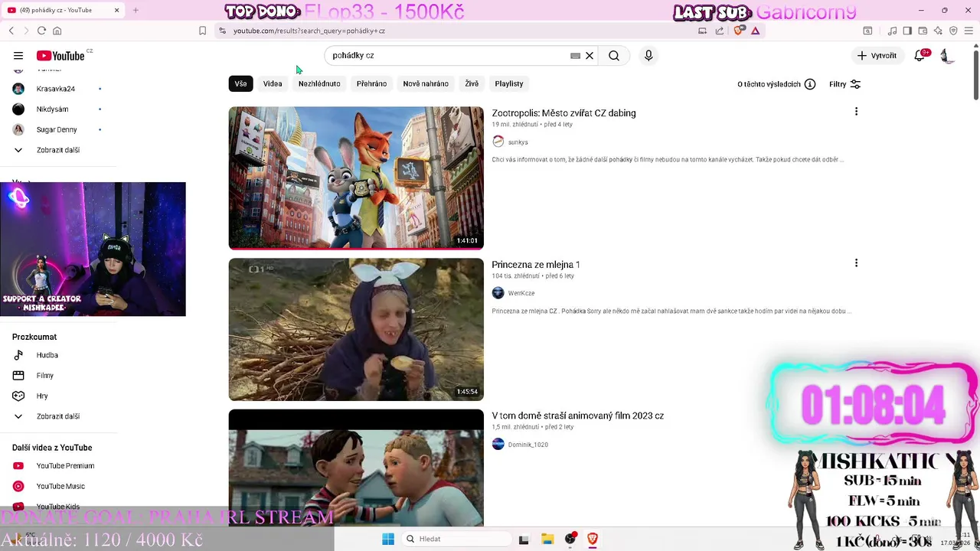Click the browser address bar URL
Viewport: 980px width, 551px height.
[309, 31]
